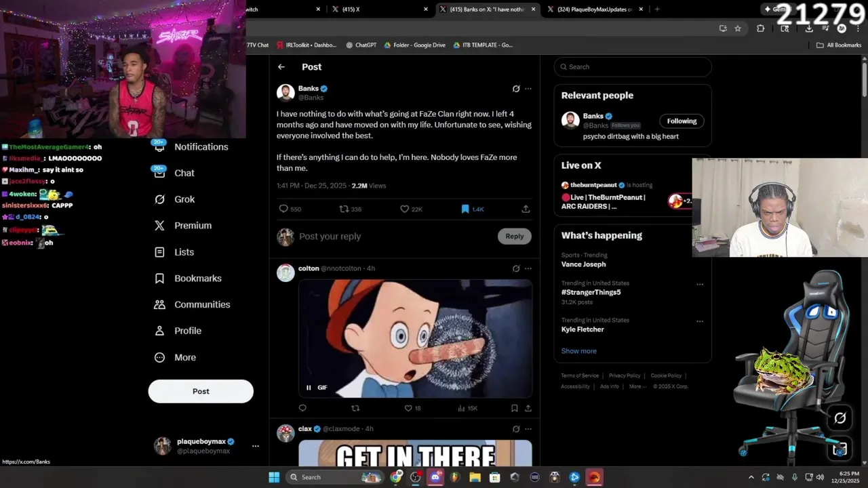Toggle the Following button for Banks
This screenshot has height=488, width=868.
[x=682, y=121]
